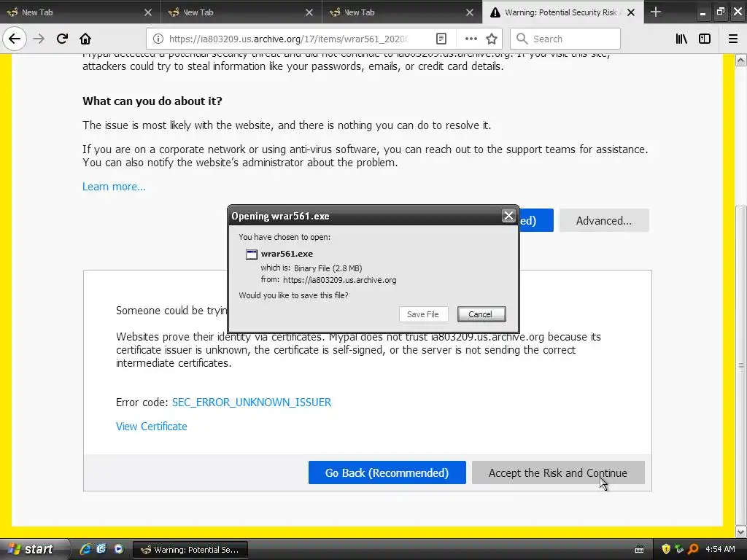Show sidebars icon
The height and width of the screenshot is (560, 747).
click(x=705, y=39)
